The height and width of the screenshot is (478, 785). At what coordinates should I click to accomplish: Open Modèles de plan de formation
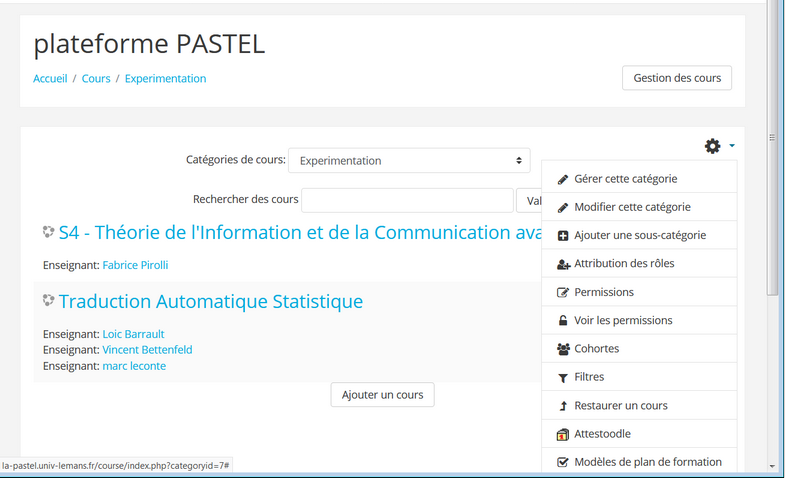[639, 461]
